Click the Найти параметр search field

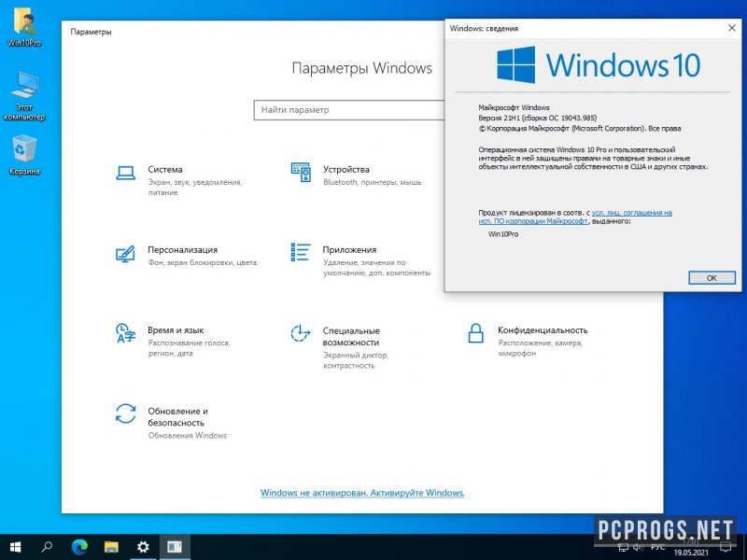tap(348, 110)
